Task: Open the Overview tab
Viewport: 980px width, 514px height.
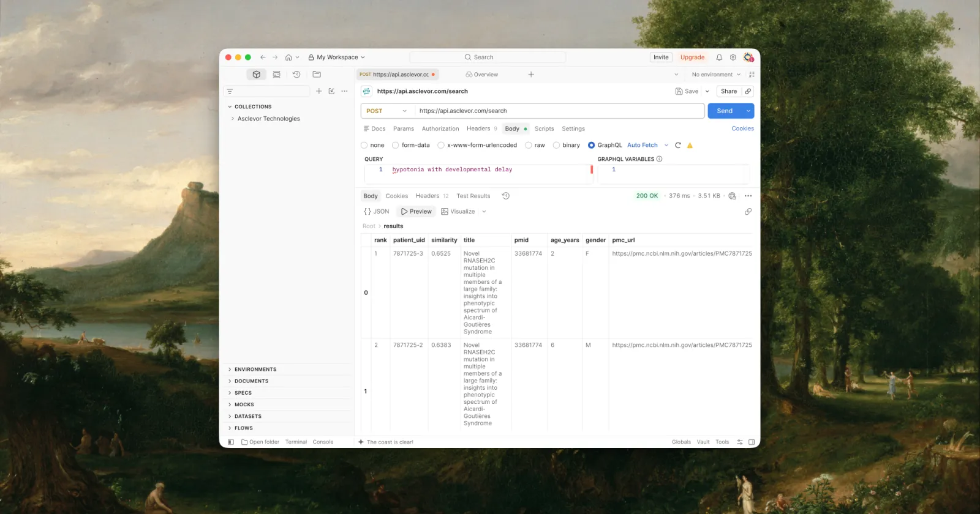Action: click(x=482, y=75)
